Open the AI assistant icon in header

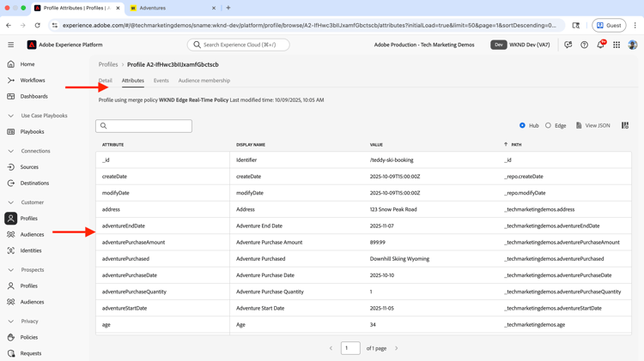[x=568, y=45]
